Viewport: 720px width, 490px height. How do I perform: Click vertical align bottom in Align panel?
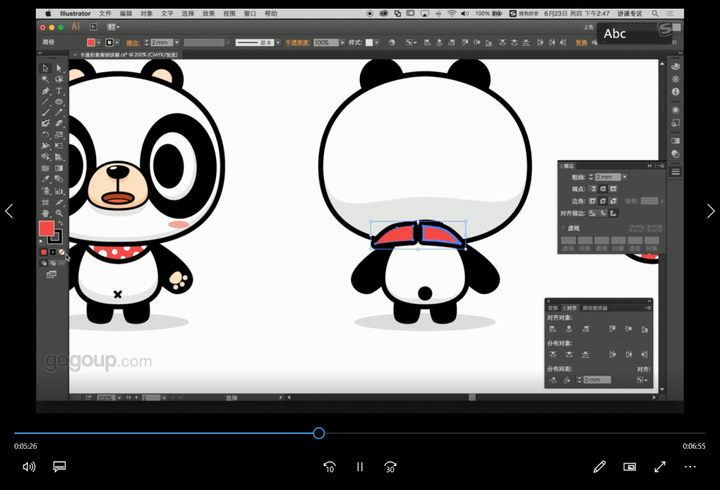tap(645, 329)
